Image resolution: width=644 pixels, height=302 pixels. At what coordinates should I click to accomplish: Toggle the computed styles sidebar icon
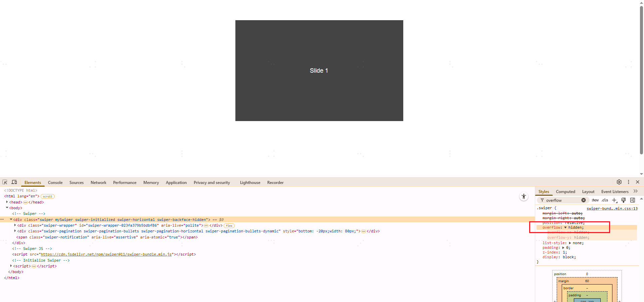[x=633, y=200]
